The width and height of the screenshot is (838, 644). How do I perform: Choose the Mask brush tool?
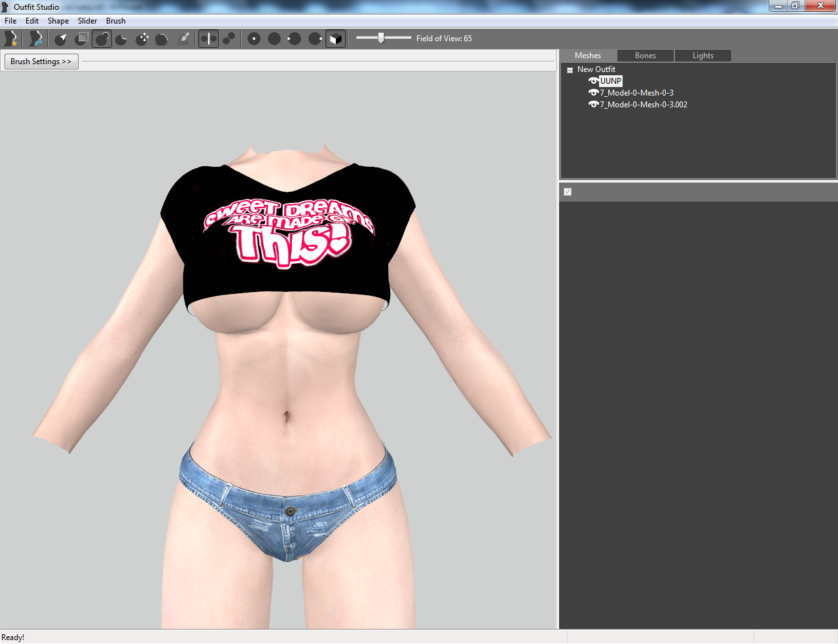82,39
